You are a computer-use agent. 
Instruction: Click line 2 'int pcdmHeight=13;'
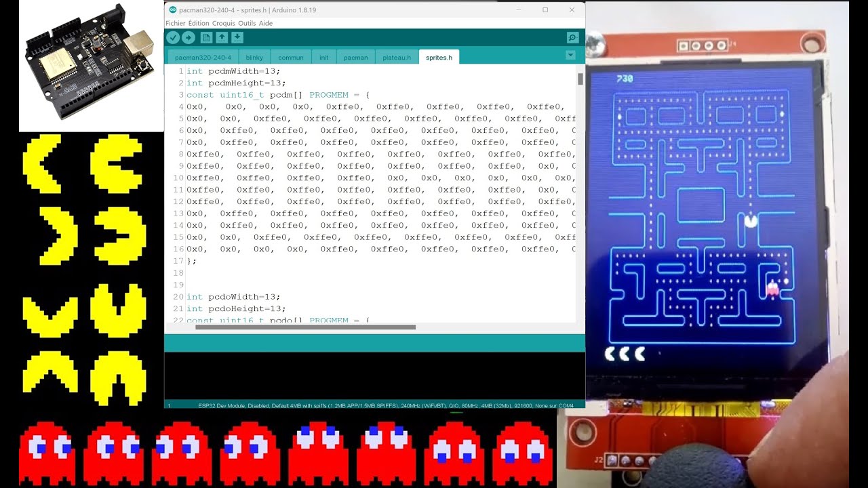click(x=236, y=83)
